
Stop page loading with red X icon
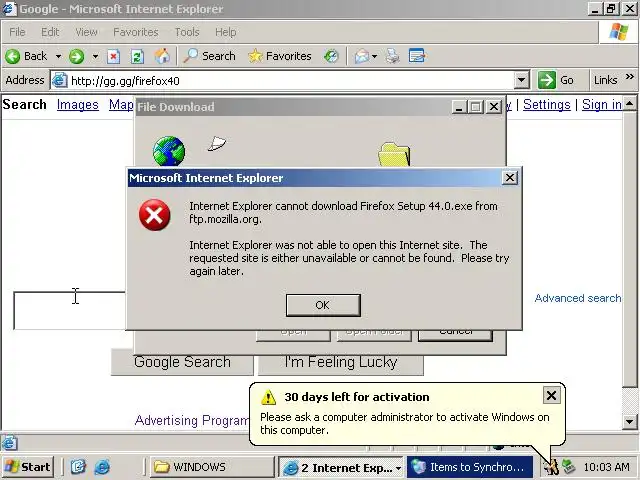(113, 56)
